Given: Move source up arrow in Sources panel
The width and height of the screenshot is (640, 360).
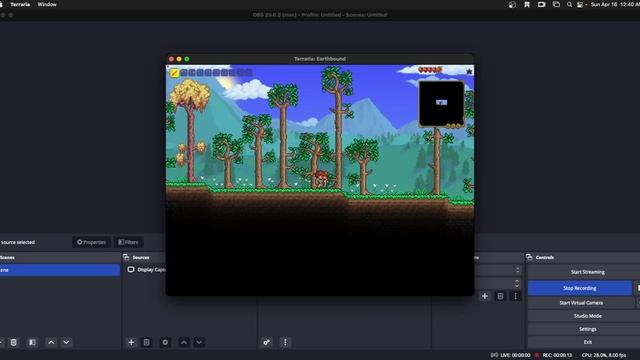Looking at the screenshot, I should (184, 342).
